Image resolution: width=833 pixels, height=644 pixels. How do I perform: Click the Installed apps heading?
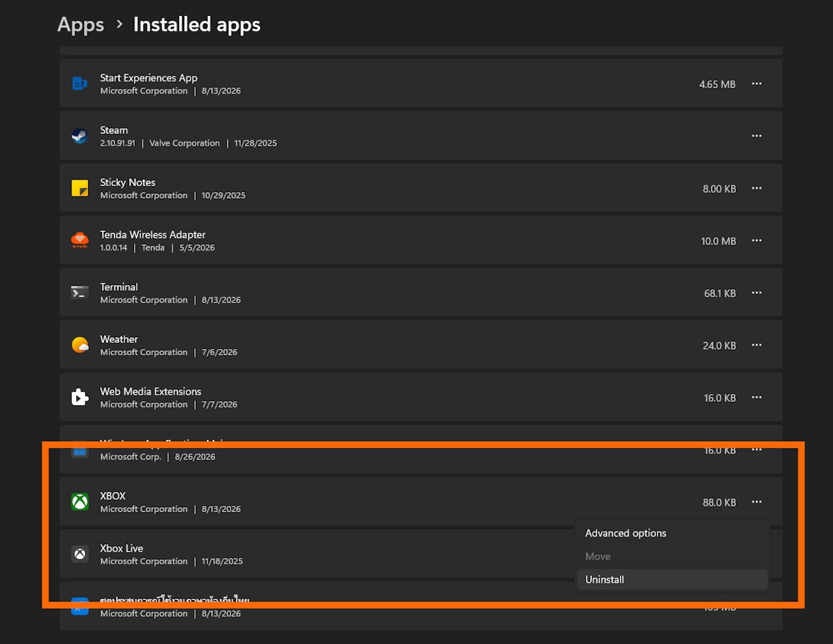tap(196, 24)
